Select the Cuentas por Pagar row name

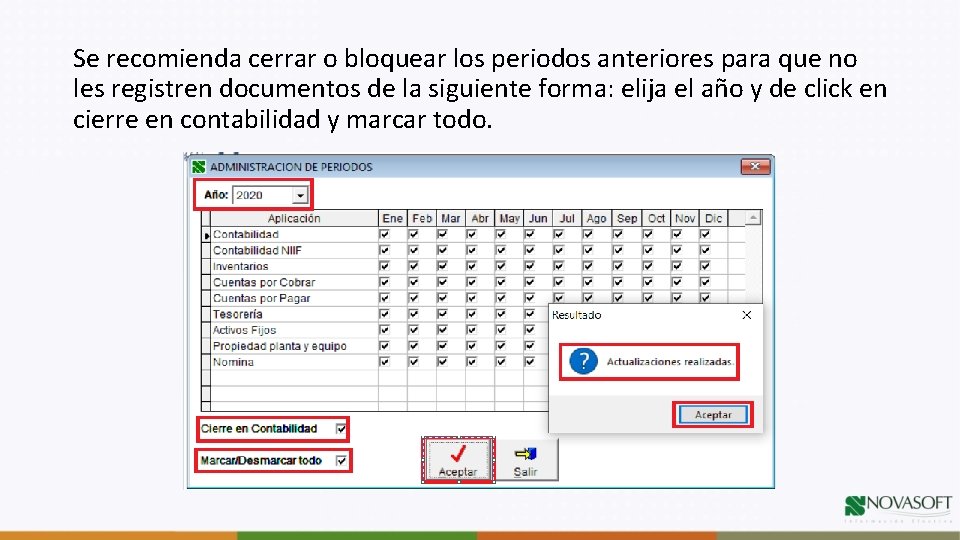tap(261, 298)
